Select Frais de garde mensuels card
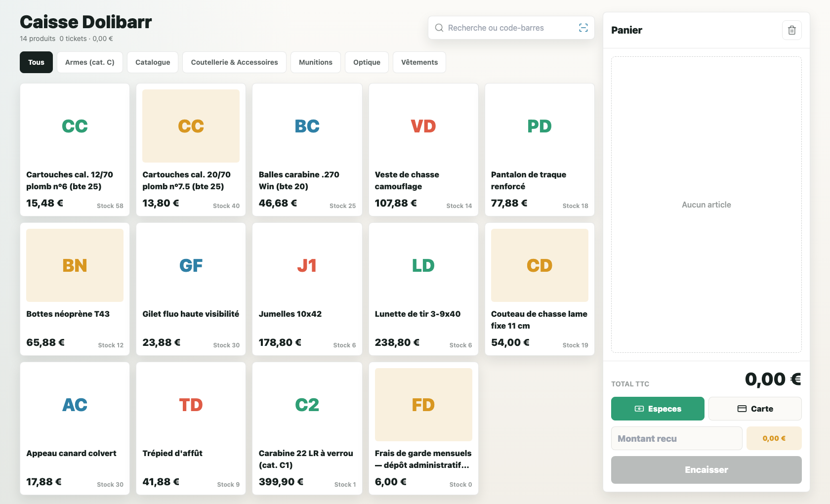Image resolution: width=830 pixels, height=504 pixels. tap(423, 428)
